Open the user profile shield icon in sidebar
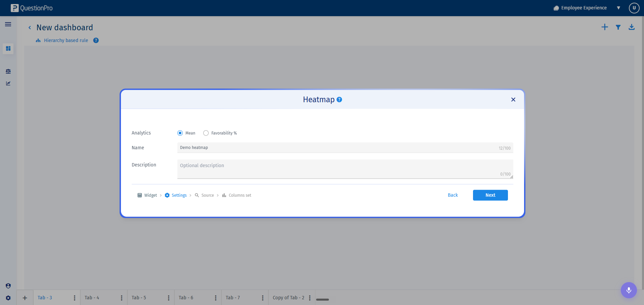This screenshot has height=305, width=644. pos(8,286)
